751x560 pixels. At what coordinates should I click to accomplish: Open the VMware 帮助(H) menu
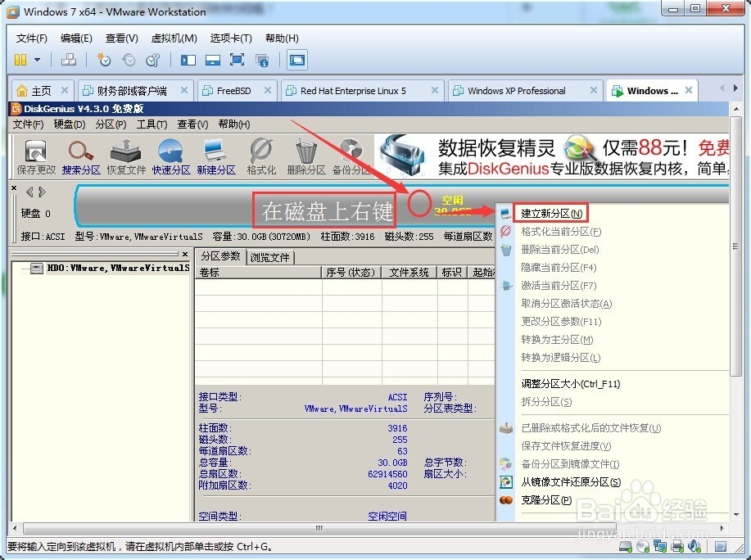pyautogui.click(x=282, y=38)
